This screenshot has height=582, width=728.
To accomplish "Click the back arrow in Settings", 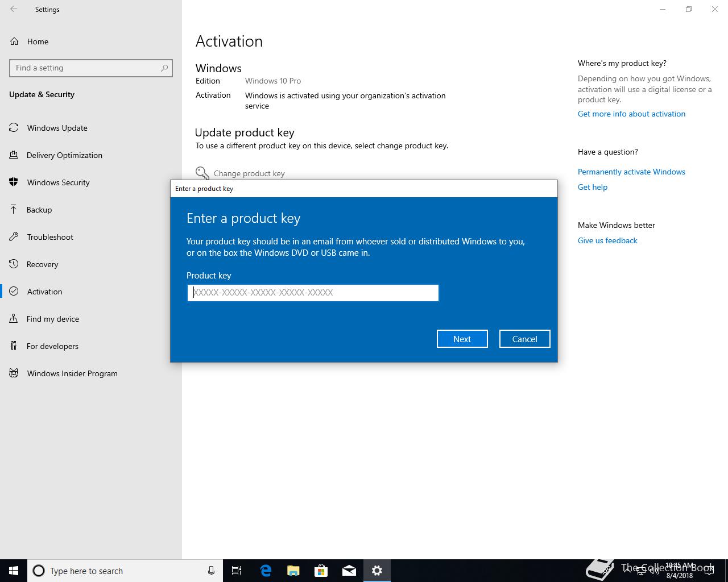I will pyautogui.click(x=14, y=9).
